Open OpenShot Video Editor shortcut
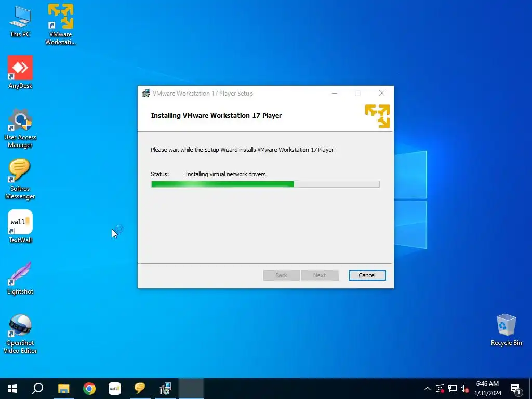Image resolution: width=532 pixels, height=399 pixels. (20, 334)
